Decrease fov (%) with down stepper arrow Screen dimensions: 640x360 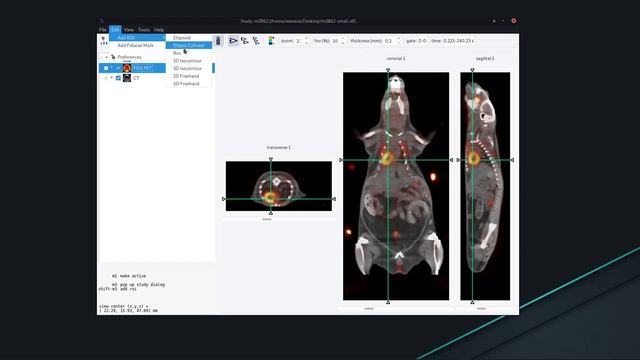343,43
